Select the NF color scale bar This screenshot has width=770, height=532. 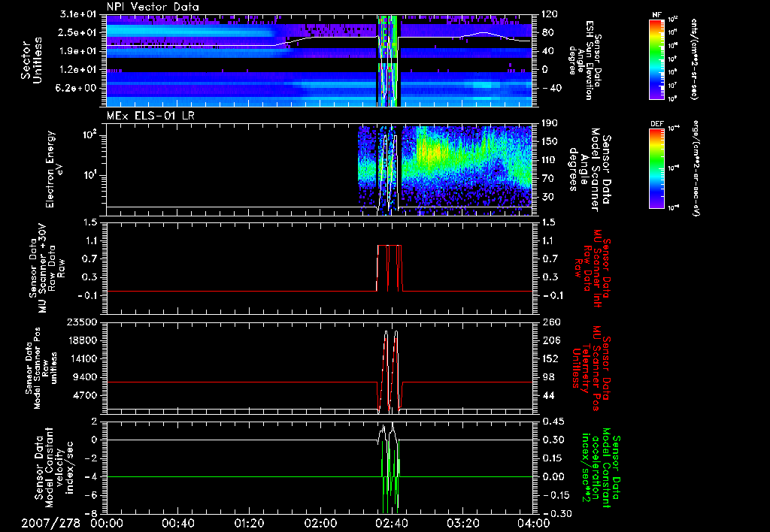[656, 59]
